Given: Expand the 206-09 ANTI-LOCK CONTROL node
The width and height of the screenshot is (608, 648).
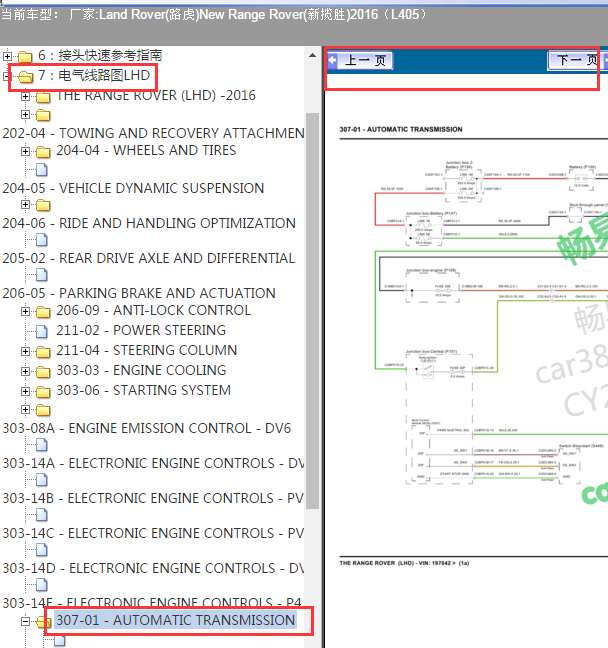Looking at the screenshot, I should (x=25, y=311).
